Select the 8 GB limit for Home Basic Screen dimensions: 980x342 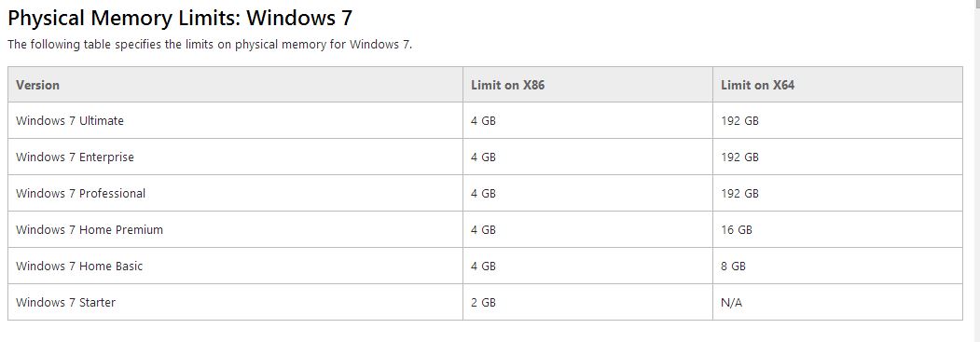point(733,266)
